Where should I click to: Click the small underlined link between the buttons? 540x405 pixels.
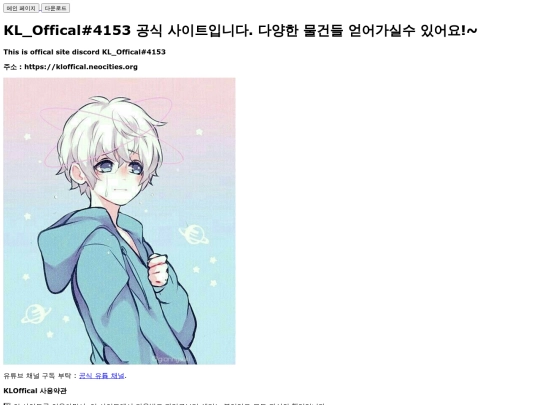click(x=40, y=10)
